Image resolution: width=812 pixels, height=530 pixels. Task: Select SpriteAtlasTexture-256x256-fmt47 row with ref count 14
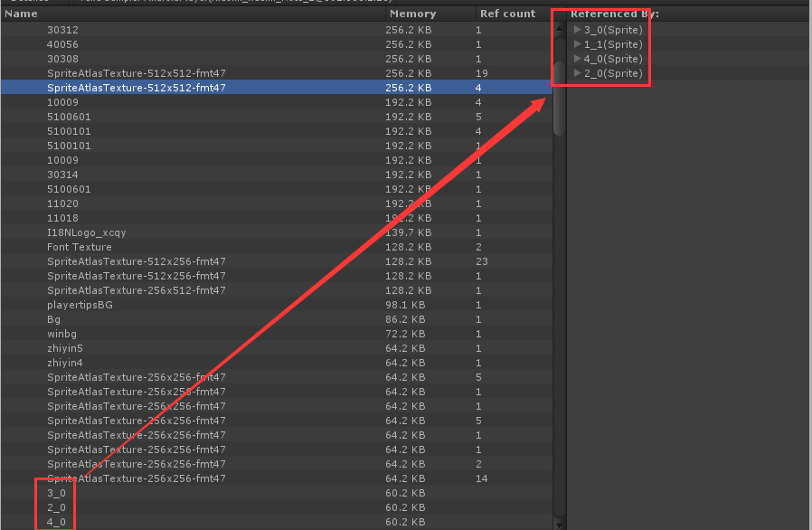(277, 478)
